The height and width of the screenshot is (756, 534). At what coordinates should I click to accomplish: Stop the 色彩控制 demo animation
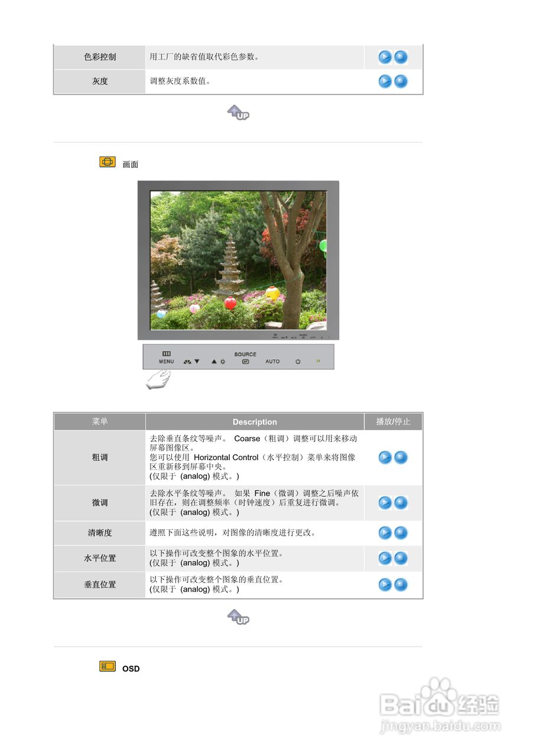pyautogui.click(x=401, y=57)
